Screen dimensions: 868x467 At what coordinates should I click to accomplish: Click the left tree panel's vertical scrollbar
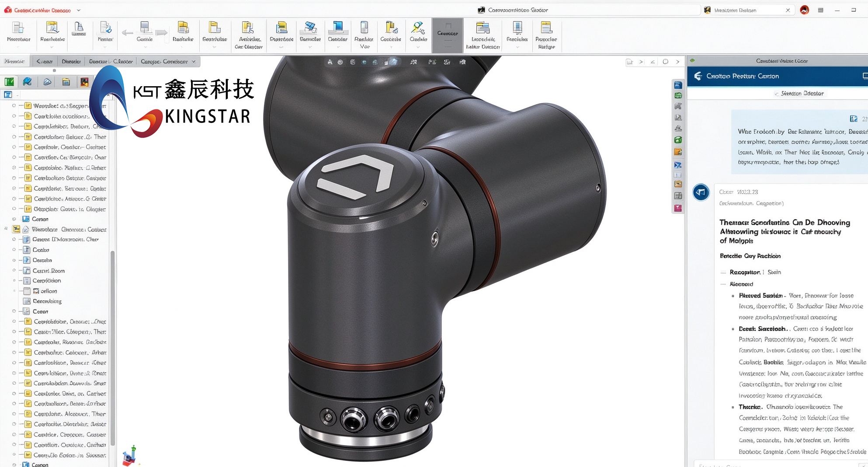pos(112,348)
